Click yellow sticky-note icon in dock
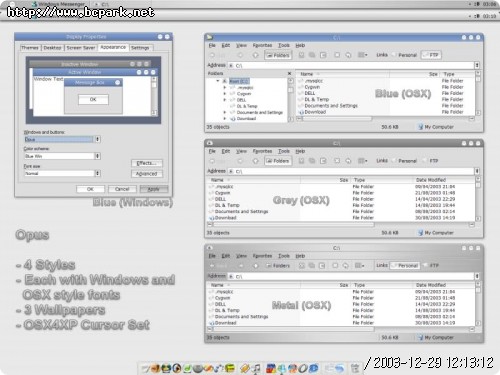Viewport: 500px width, 375px height. click(x=229, y=368)
